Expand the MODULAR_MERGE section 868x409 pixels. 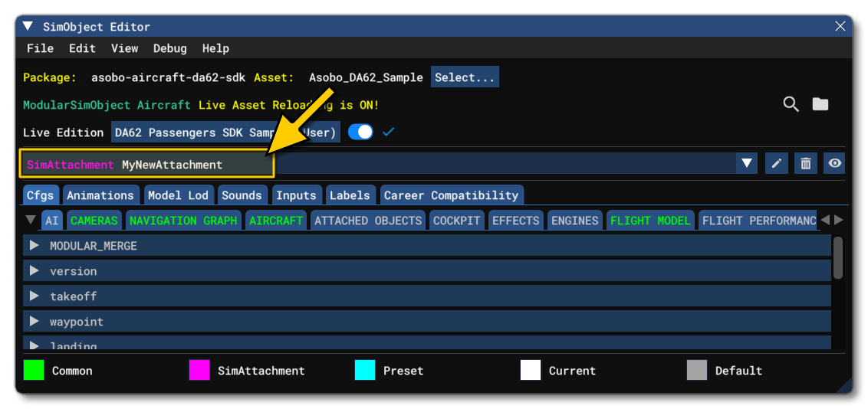[34, 246]
